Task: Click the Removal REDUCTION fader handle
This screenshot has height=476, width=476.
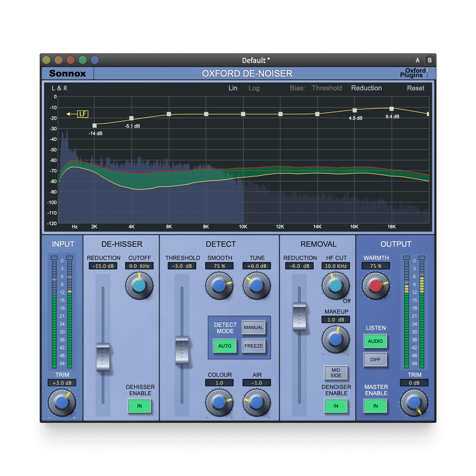Action: (x=299, y=317)
